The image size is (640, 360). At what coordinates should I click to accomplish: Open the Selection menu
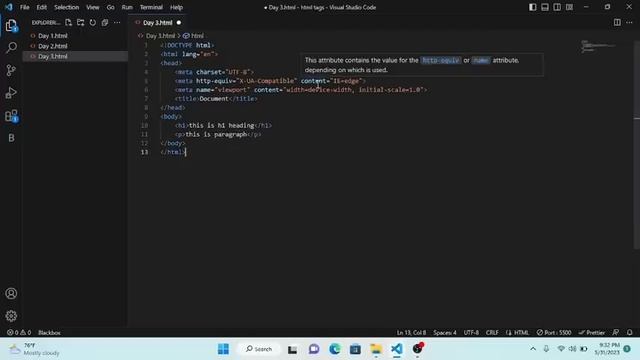[x=67, y=7]
